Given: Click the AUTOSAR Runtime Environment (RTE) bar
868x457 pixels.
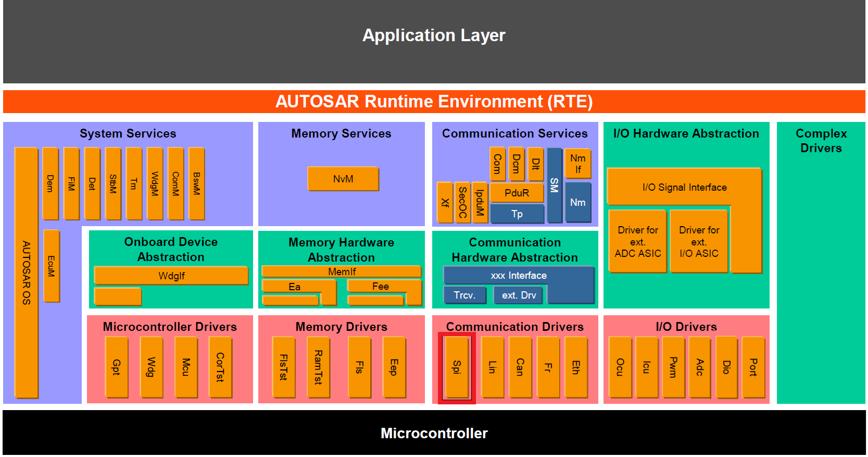Looking at the screenshot, I should click(x=434, y=102).
